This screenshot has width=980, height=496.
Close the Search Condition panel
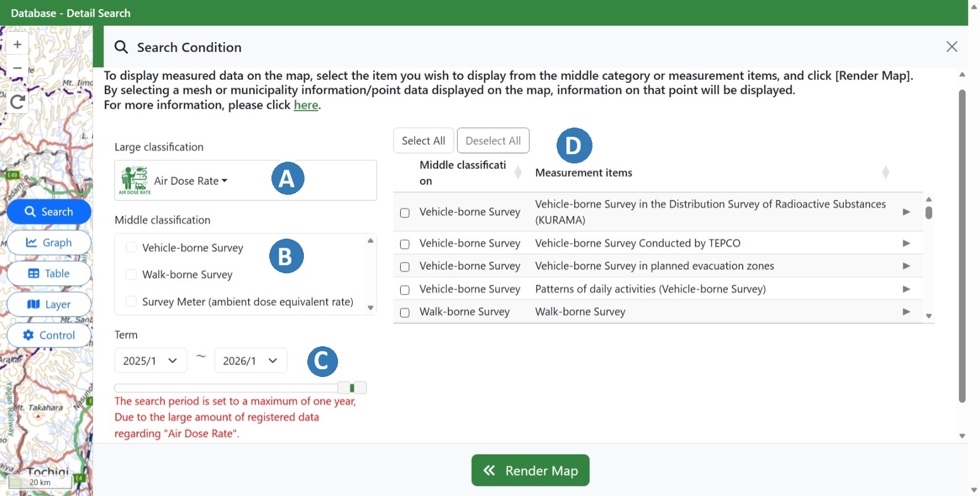[952, 47]
